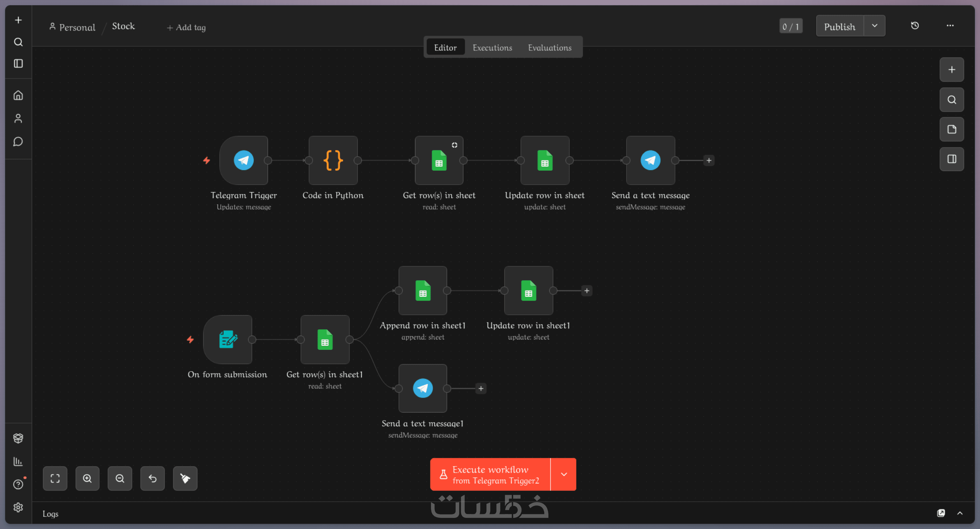The height and width of the screenshot is (529, 980).
Task: Click the Telegram Trigger node icon
Action: click(243, 160)
